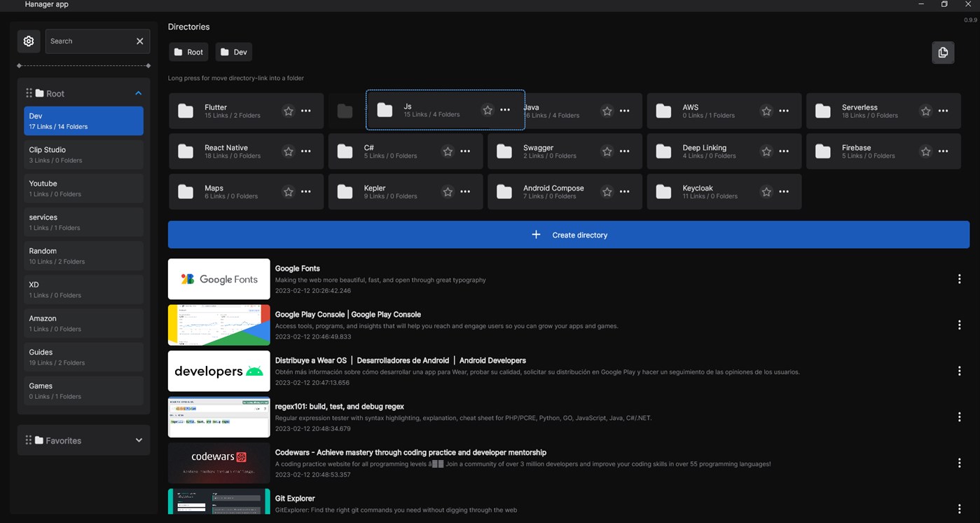Select Youtube in the sidebar
This screenshot has width=980, height=523.
click(x=83, y=189)
